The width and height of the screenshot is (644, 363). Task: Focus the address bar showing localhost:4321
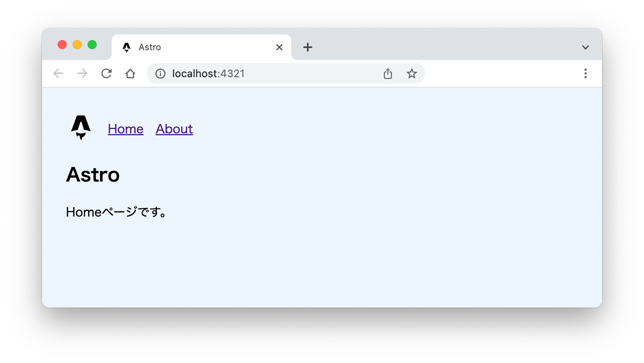pos(286,73)
